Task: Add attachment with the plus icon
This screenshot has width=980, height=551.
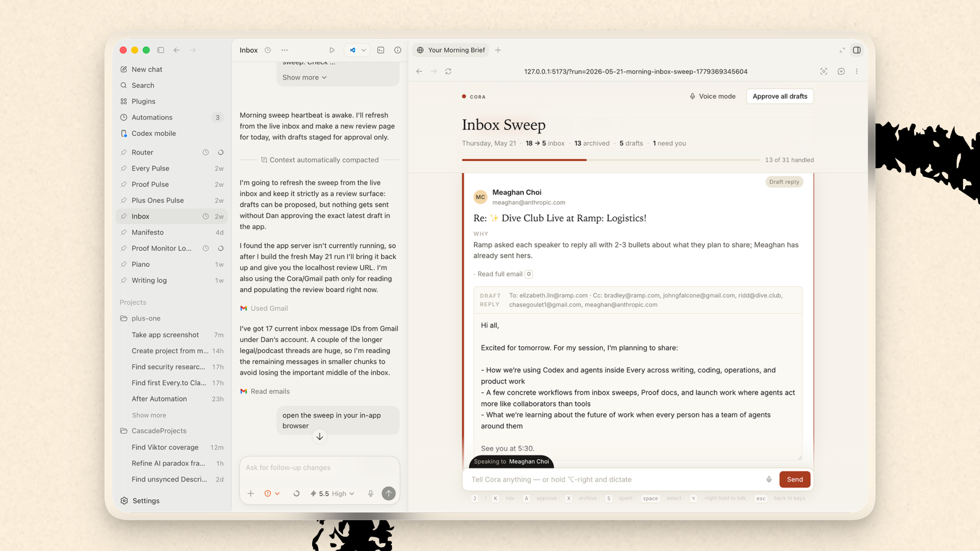Action: point(251,494)
